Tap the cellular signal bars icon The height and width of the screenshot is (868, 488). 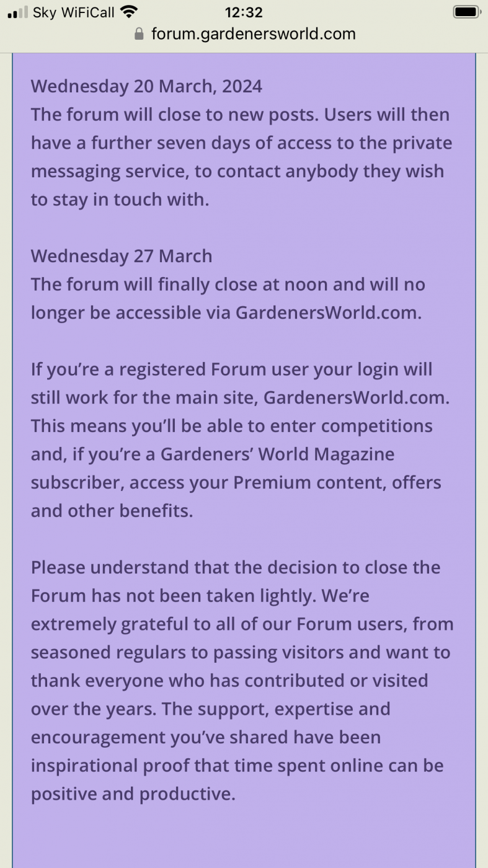(x=17, y=12)
